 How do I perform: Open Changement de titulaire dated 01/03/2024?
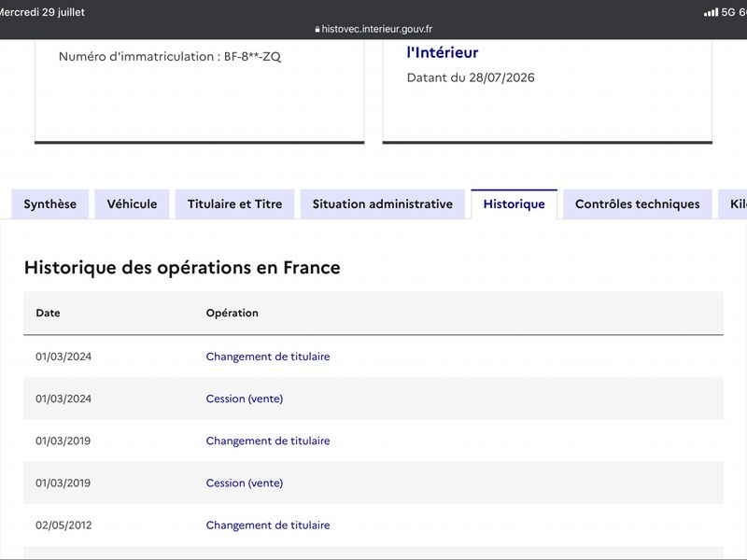(268, 357)
